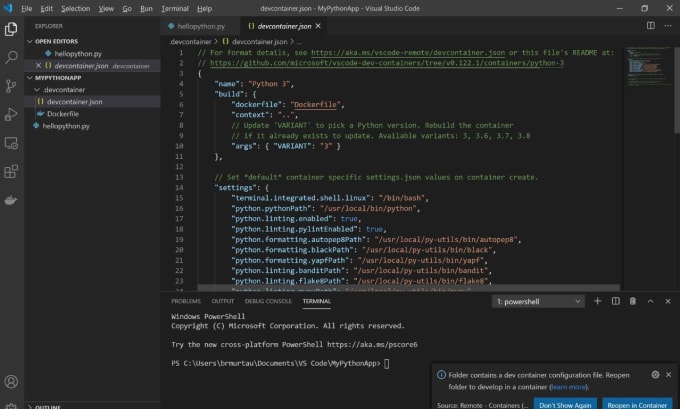Click into the PowerShell terminal prompt

click(x=386, y=363)
